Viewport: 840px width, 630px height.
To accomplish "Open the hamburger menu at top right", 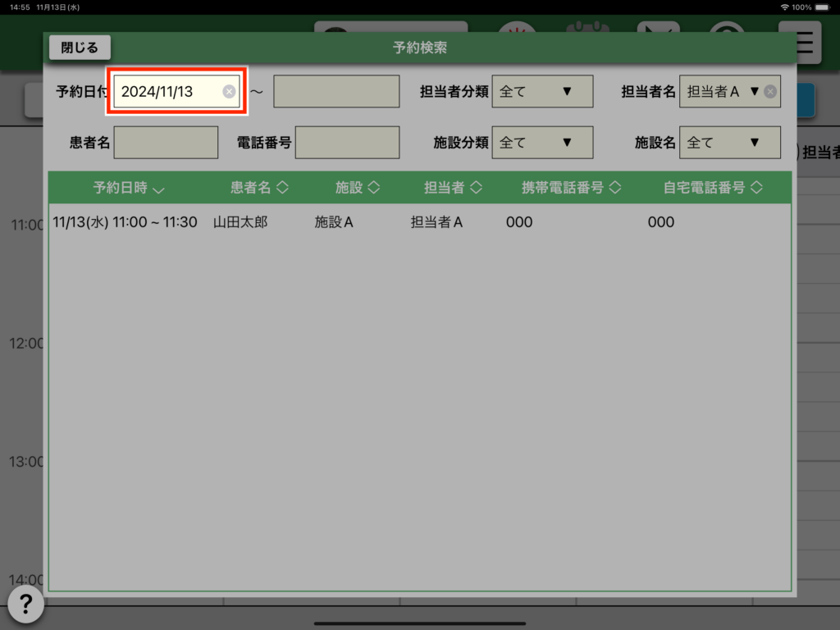I will [805, 43].
